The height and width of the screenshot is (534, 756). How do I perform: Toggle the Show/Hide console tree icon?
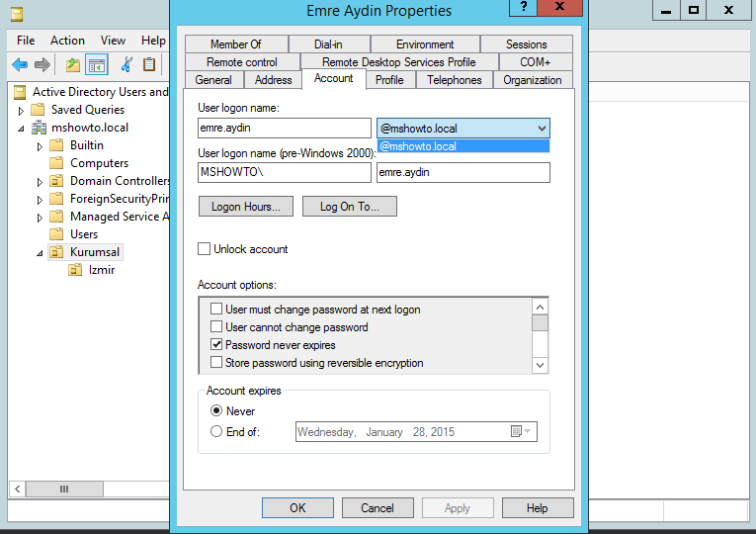[96, 65]
